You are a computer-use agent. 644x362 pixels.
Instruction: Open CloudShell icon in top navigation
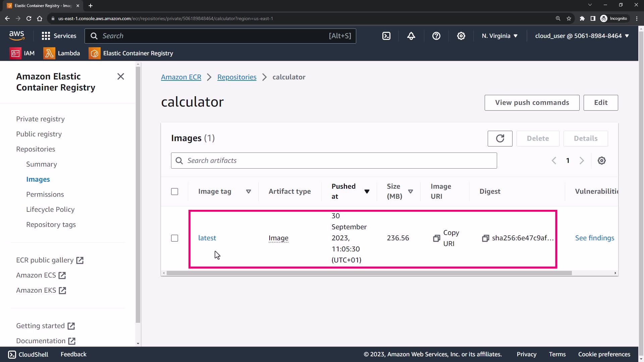coord(386,36)
